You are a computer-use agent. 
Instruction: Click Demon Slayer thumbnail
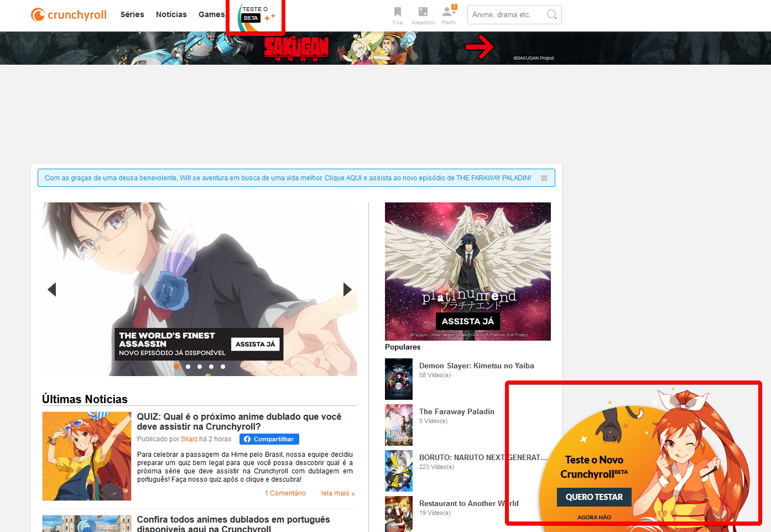tap(399, 379)
